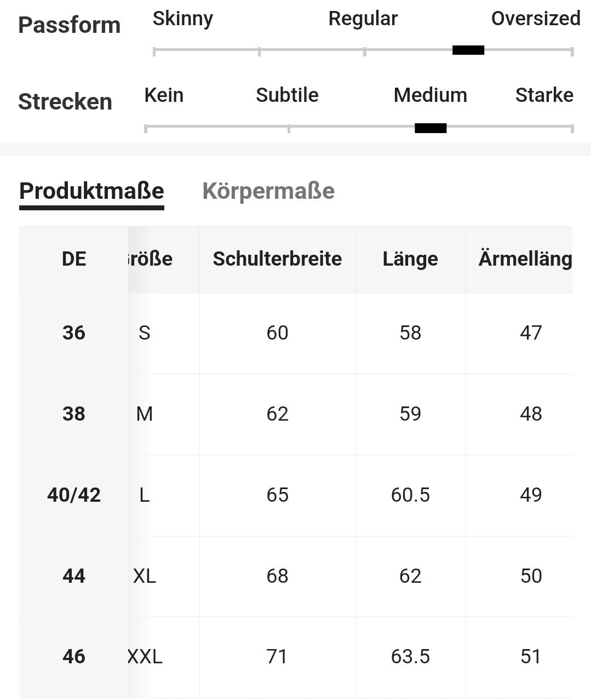Click the Regular fit label
This screenshot has height=700, width=591.
click(363, 19)
